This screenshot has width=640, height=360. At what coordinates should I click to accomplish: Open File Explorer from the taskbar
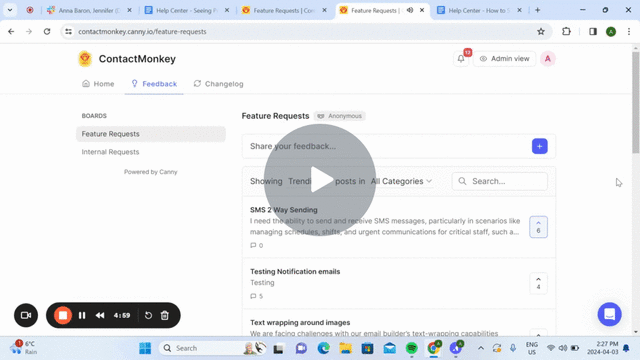[345, 348]
